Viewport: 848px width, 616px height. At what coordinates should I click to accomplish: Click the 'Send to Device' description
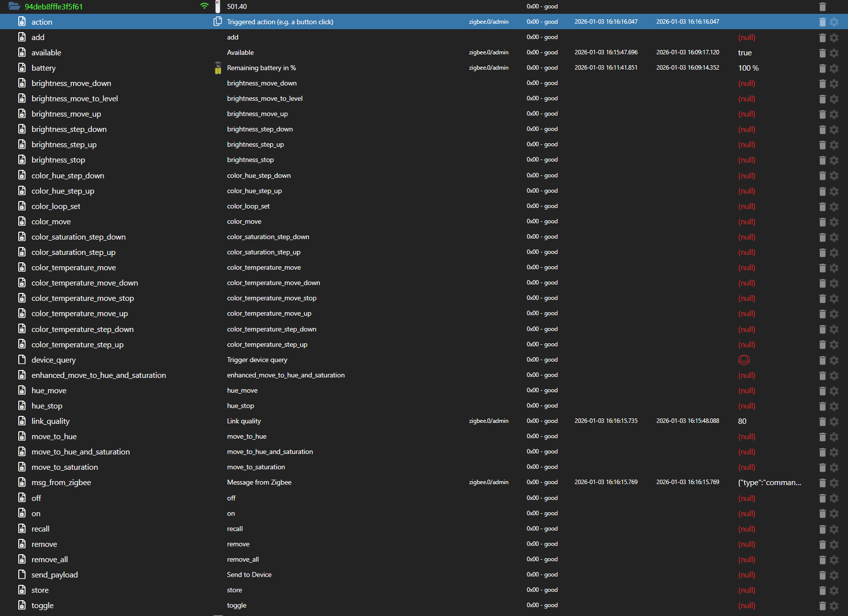[249, 575]
